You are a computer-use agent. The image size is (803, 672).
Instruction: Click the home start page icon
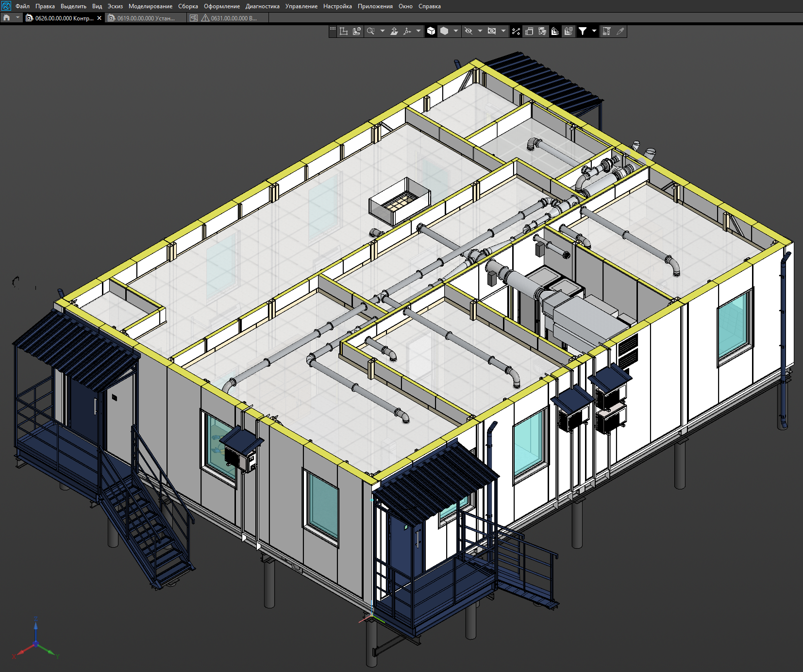(6, 18)
